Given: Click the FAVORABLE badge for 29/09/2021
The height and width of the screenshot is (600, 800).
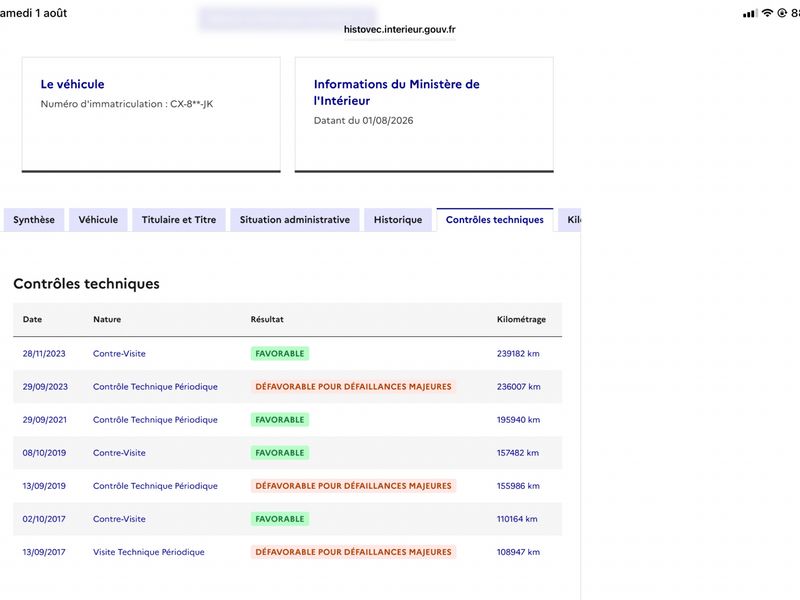Looking at the screenshot, I should (x=280, y=420).
